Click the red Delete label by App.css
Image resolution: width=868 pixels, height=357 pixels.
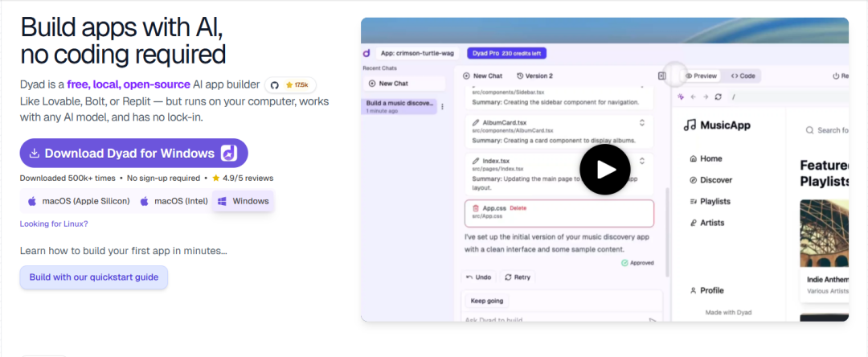click(x=518, y=208)
